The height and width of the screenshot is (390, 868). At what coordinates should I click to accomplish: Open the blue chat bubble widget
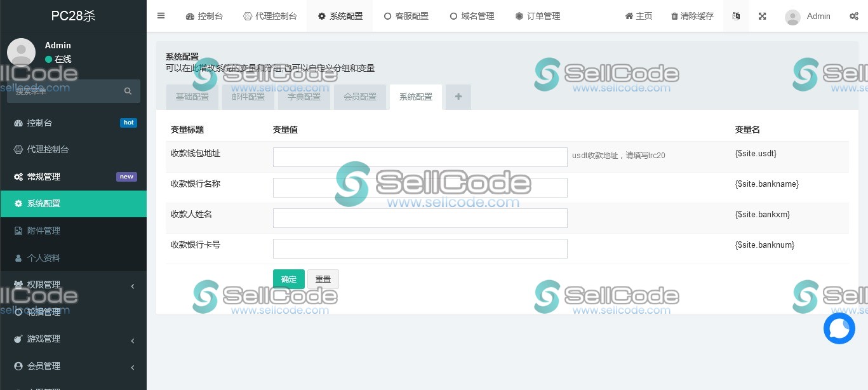point(839,328)
